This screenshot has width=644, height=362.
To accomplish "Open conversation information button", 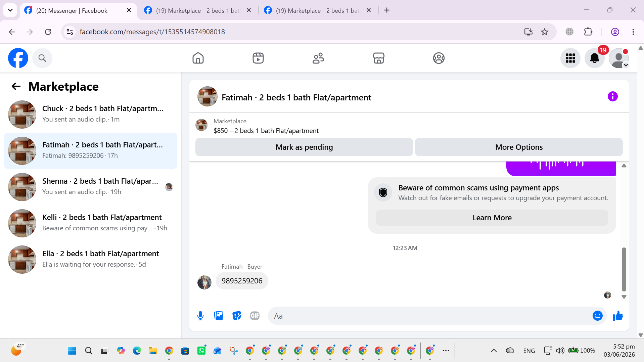I will point(613,97).
